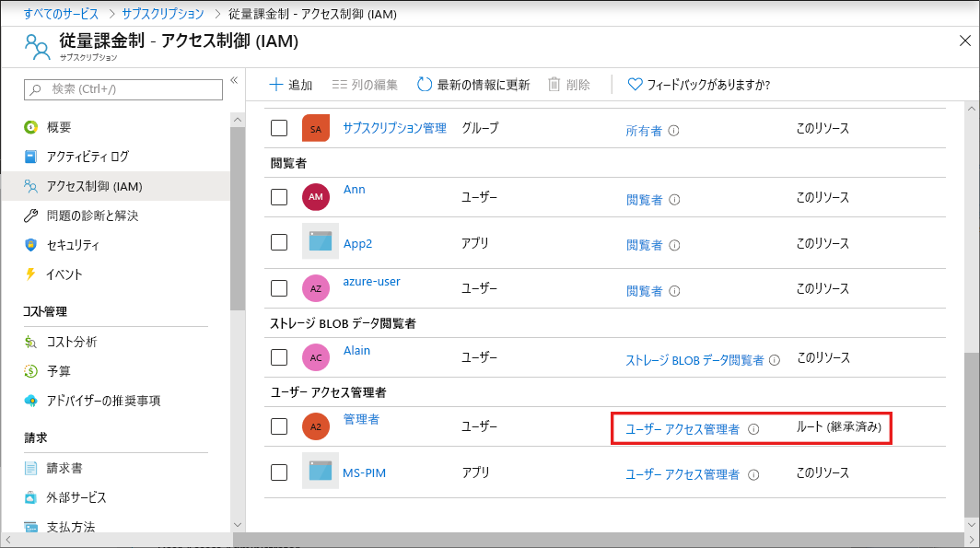The width and height of the screenshot is (980, 548).
Task: Click the search box 検索 (Ctrl+/)
Action: coord(123,89)
